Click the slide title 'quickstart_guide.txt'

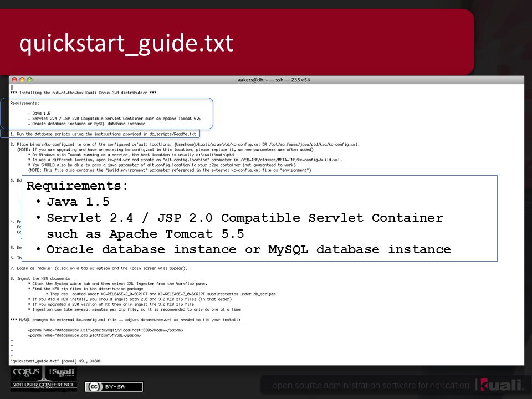coord(126,43)
